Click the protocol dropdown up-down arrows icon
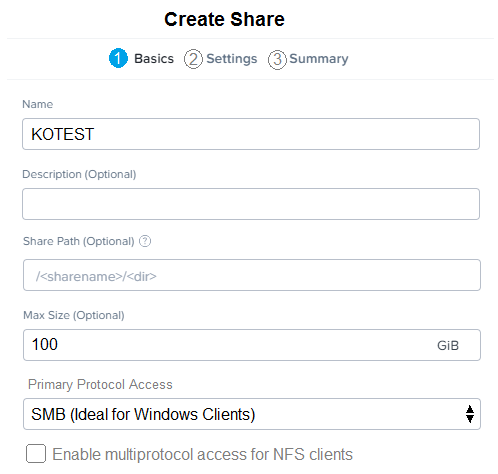 [470, 414]
